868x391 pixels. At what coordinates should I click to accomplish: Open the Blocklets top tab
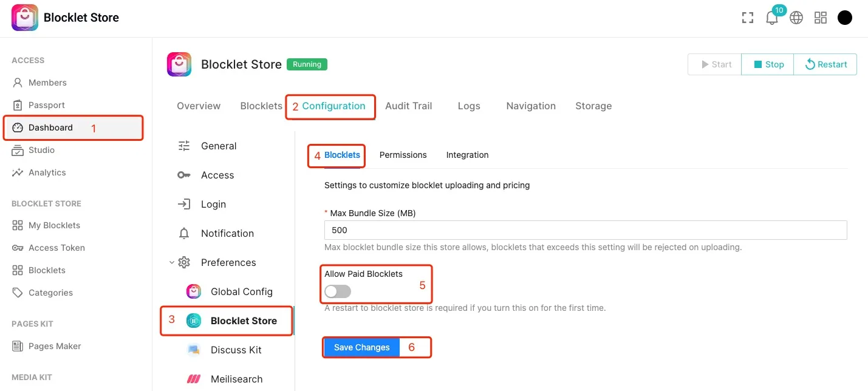261,106
